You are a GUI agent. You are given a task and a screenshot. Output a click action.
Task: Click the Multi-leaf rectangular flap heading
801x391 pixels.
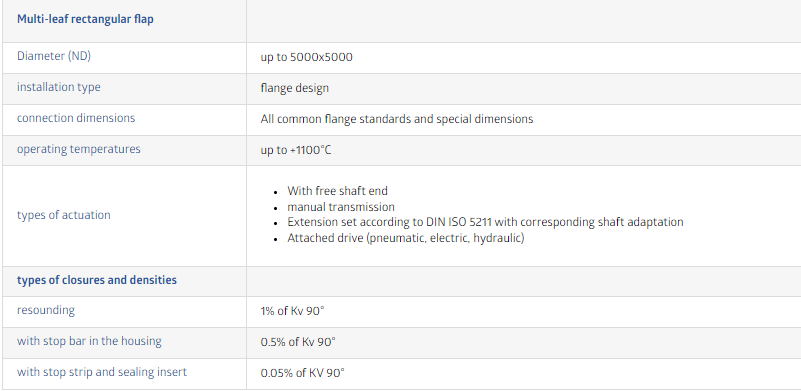pos(85,20)
